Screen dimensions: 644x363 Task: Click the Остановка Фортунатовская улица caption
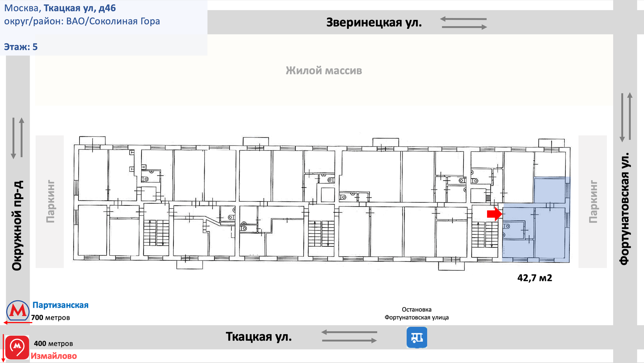point(417,313)
